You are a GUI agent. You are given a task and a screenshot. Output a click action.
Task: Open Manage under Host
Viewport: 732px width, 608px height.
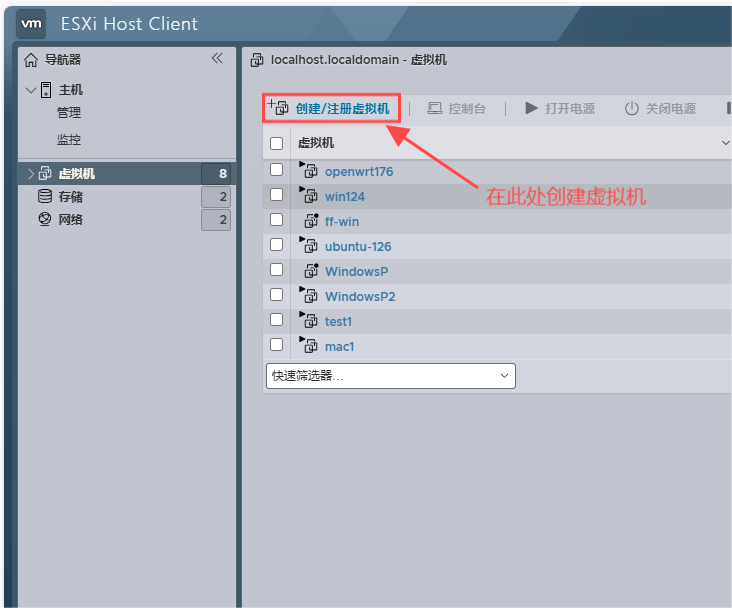69,113
